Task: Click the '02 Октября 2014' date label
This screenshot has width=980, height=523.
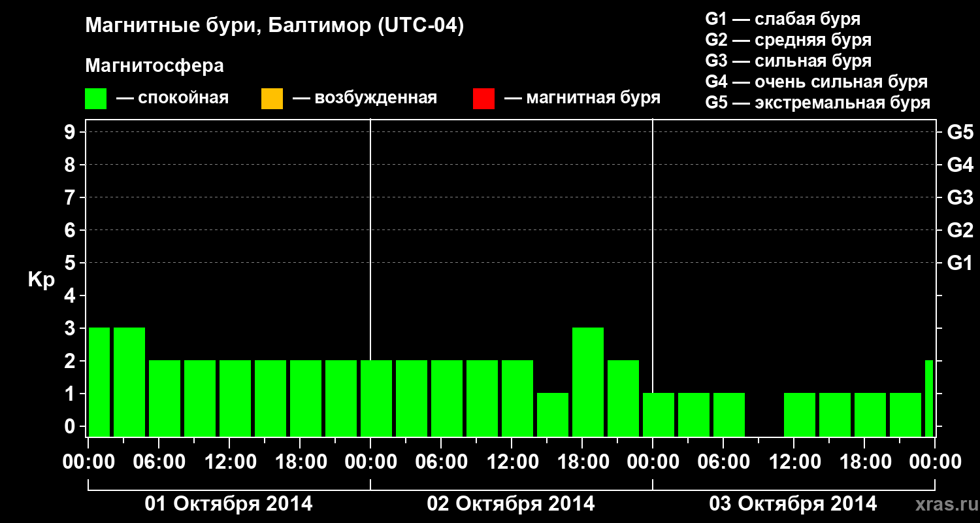Action: coord(511,504)
